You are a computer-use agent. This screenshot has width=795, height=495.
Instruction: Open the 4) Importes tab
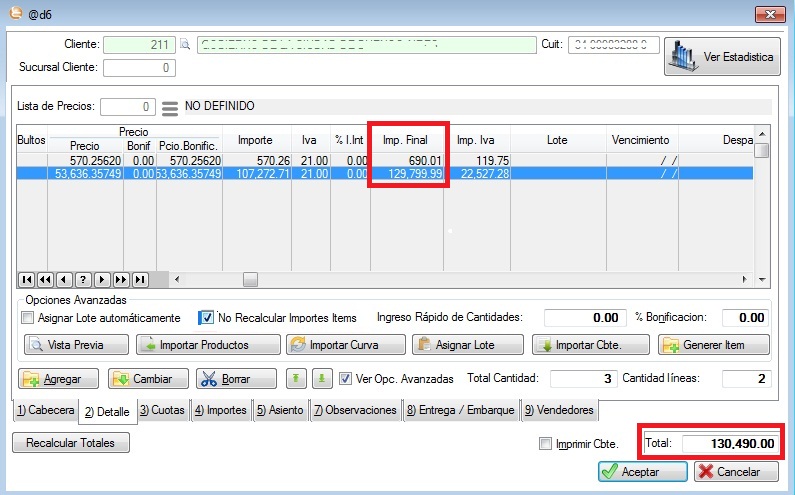pos(222,409)
